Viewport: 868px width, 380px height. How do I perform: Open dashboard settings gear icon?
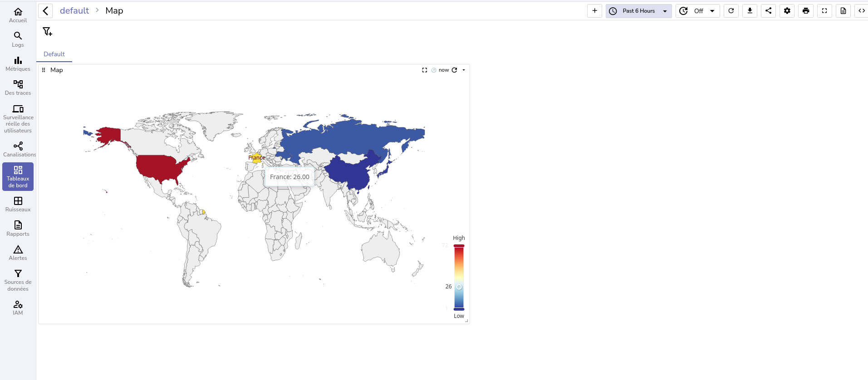(787, 11)
